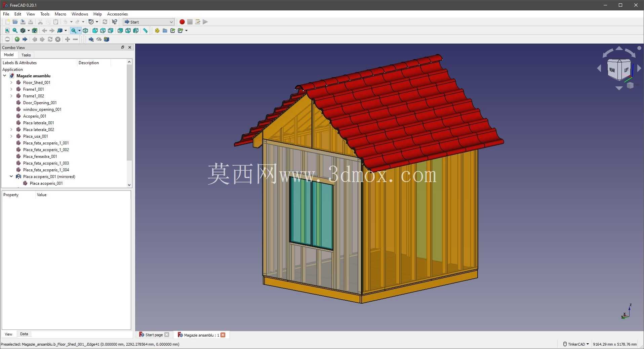Click 3D view dimensions in status bar
This screenshot has width=644, height=349.
(x=615, y=344)
